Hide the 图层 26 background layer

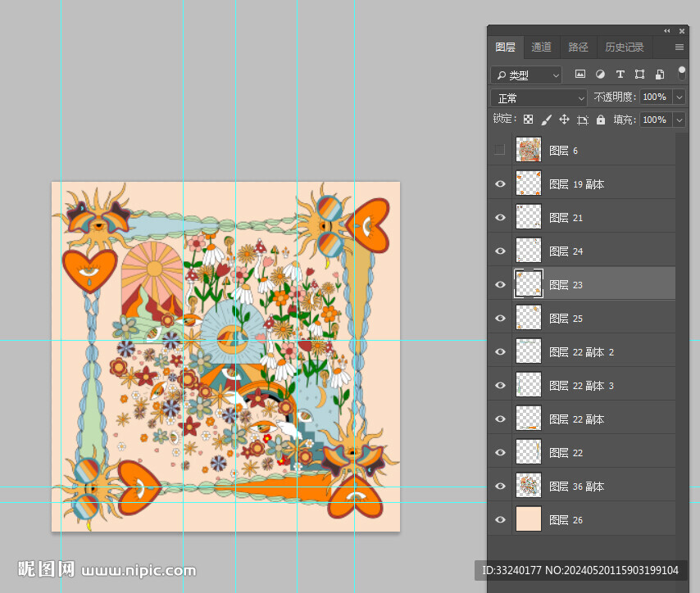click(500, 520)
